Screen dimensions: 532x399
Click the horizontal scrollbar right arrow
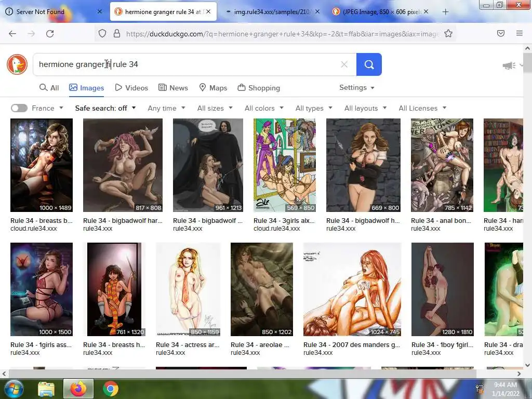(x=519, y=374)
